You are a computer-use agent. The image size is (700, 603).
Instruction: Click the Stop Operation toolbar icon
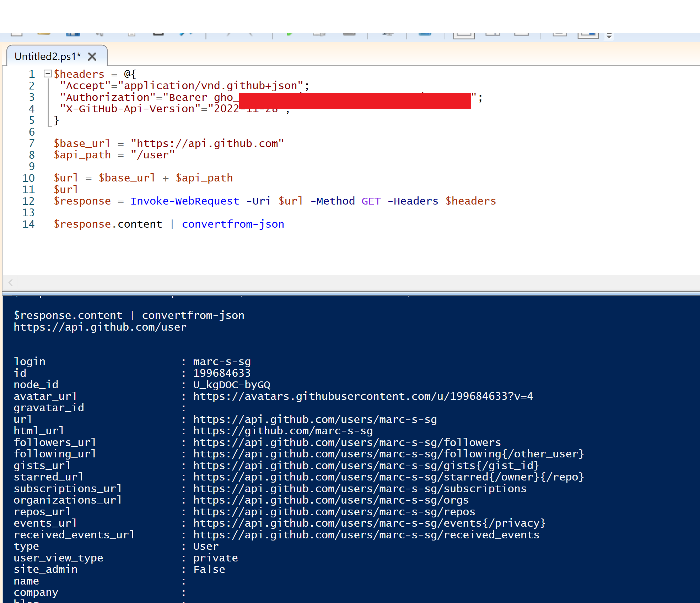point(349,34)
